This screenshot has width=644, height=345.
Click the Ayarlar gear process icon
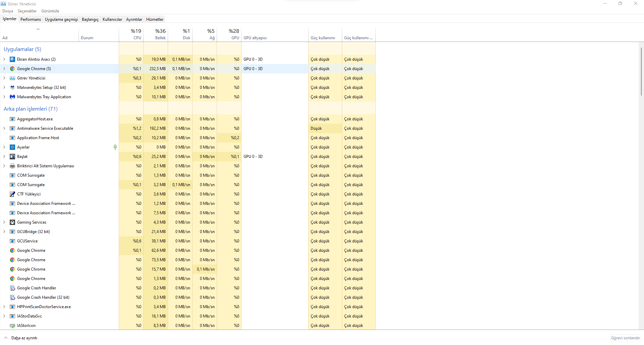coord(12,147)
